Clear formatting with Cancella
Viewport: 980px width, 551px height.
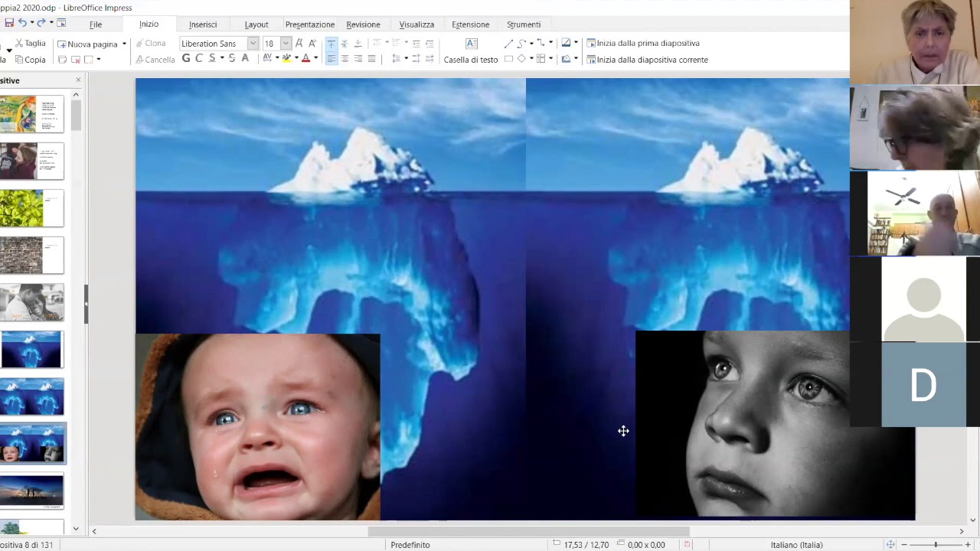click(155, 60)
